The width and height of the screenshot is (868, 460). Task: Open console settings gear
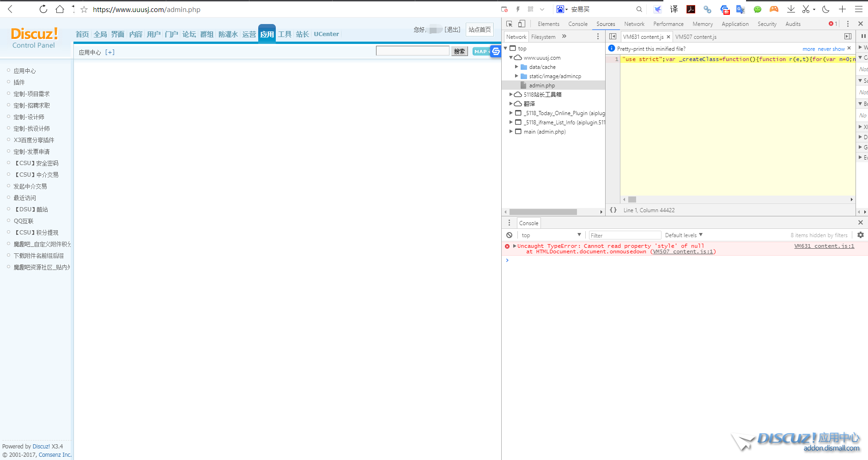[x=861, y=235]
